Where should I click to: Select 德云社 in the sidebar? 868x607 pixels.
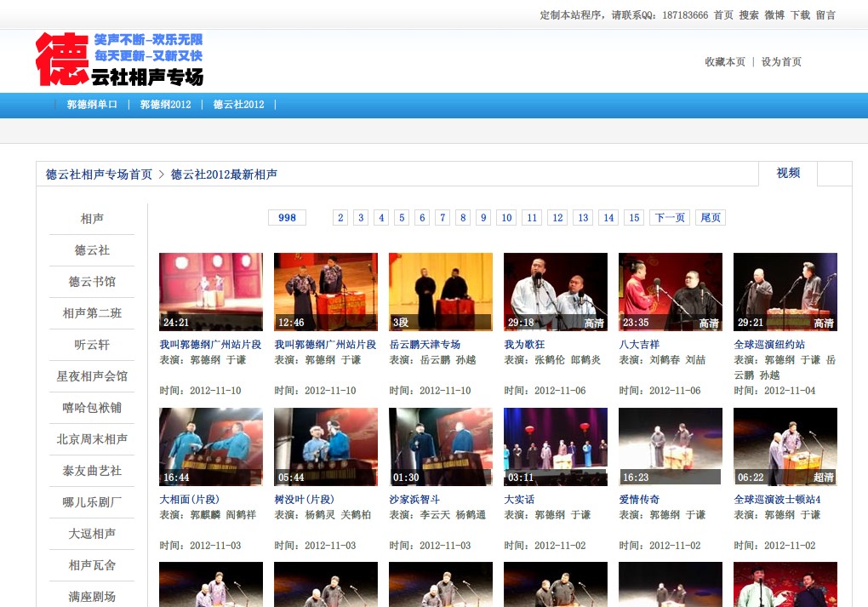tap(92, 250)
